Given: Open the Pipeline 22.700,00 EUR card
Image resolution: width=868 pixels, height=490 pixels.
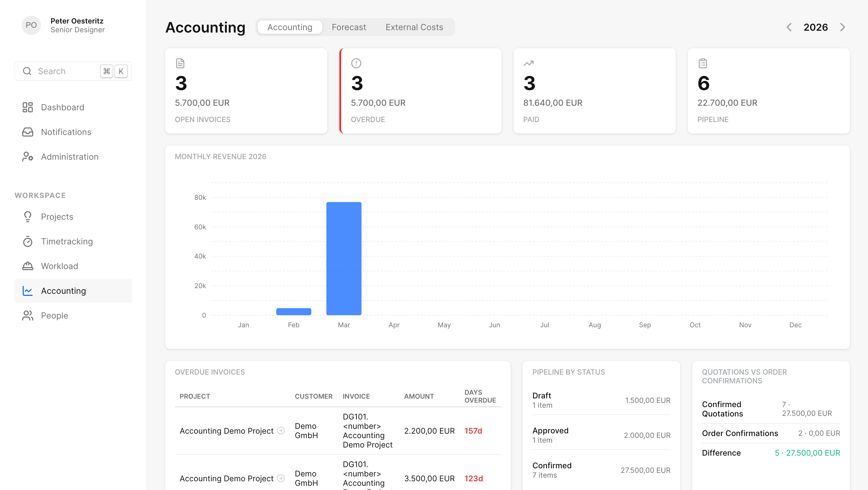Looking at the screenshot, I should 769,91.
